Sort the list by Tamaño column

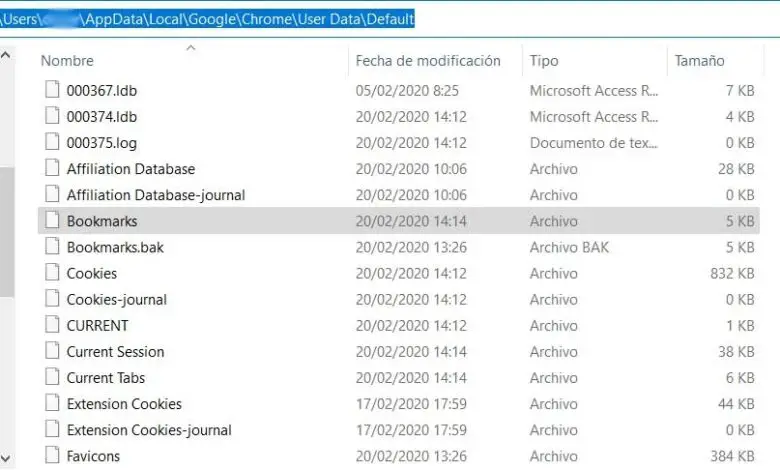pos(701,61)
